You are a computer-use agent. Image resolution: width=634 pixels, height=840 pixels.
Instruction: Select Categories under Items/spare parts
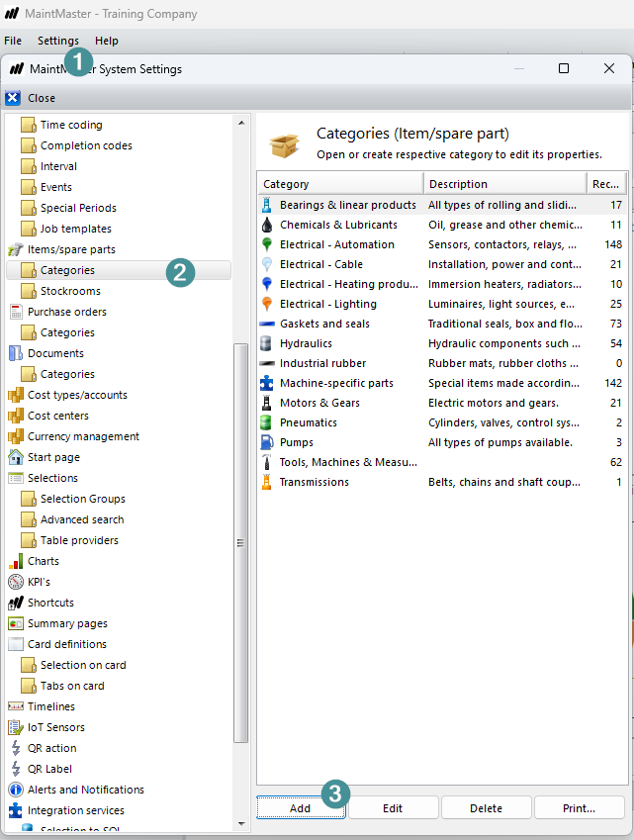coord(119,270)
